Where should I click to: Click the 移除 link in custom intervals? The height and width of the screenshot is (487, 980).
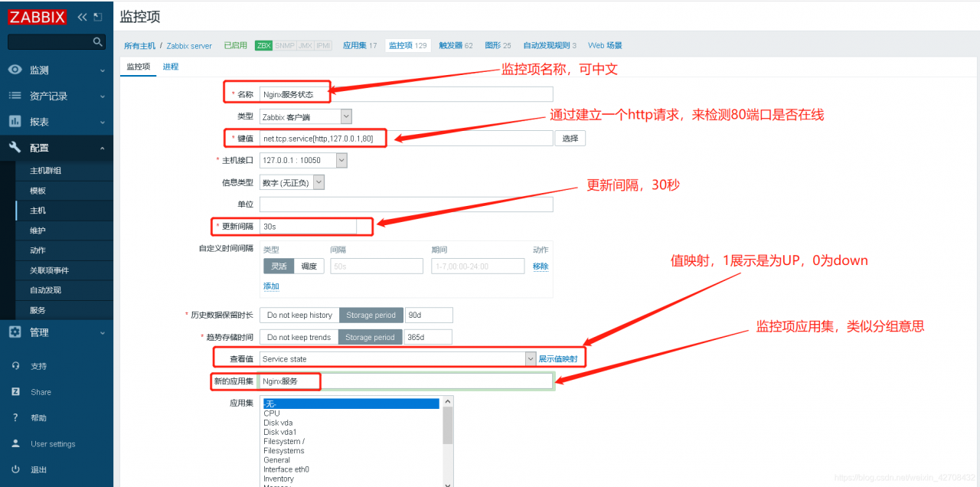click(541, 266)
